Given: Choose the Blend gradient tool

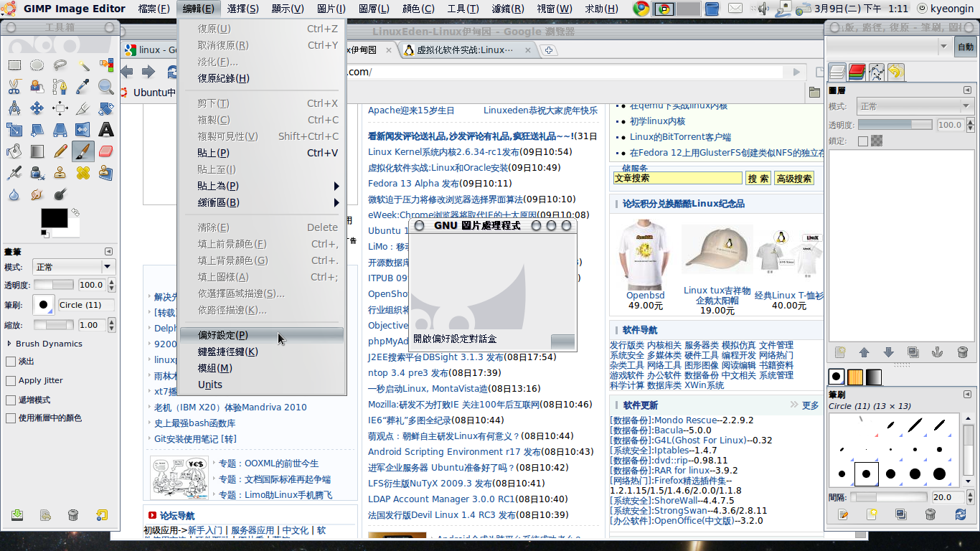Looking at the screenshot, I should pos(37,151).
